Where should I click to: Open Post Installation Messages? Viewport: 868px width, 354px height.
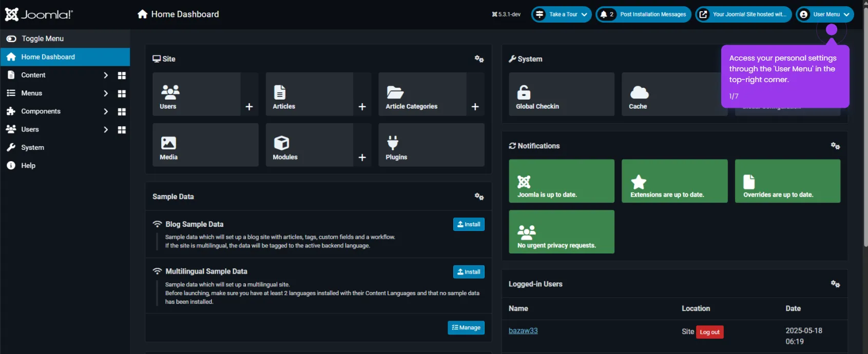644,14
